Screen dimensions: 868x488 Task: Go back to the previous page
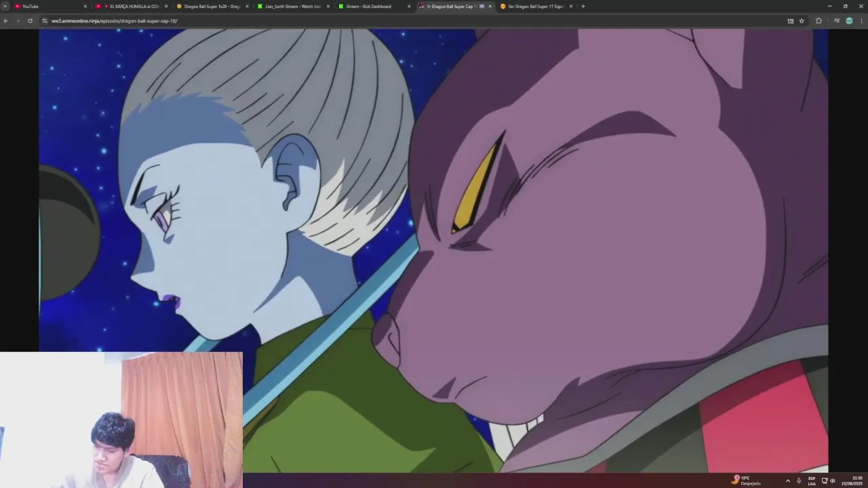tap(5, 21)
